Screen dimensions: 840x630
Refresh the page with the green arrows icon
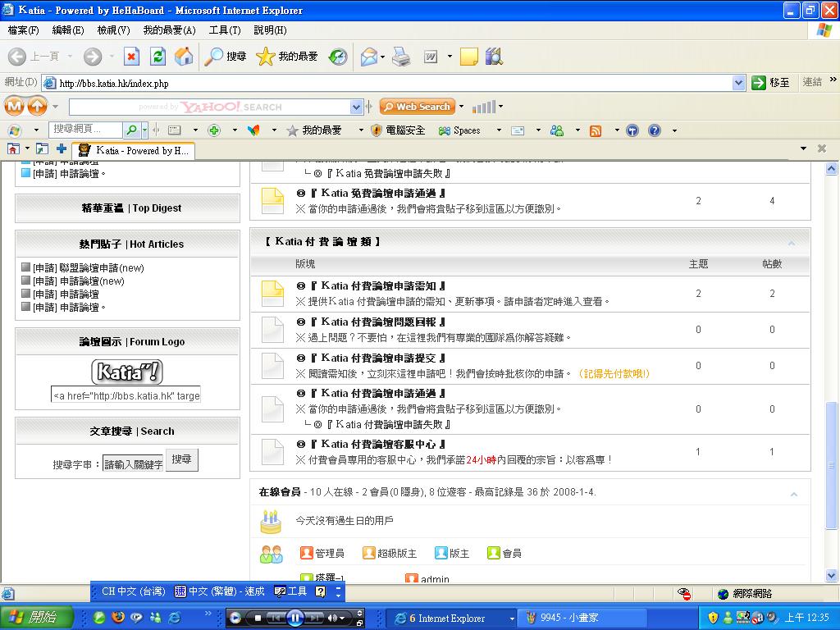(157, 57)
